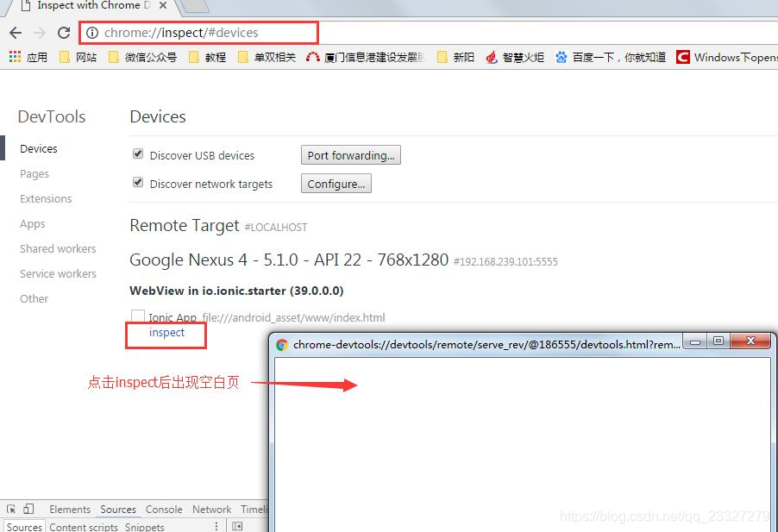Screen dimensions: 778x532
Task: Select Pages in the DevTools sidebar
Action: pos(35,174)
